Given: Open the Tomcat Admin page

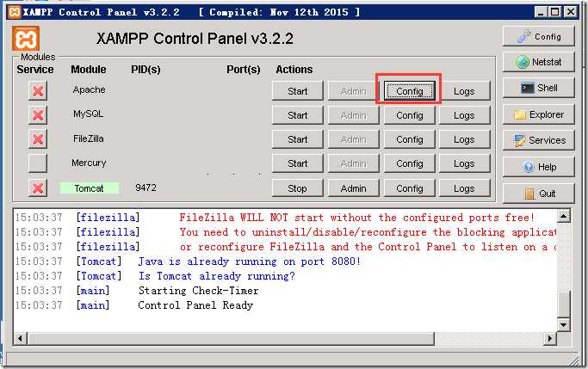Looking at the screenshot, I should tap(354, 188).
